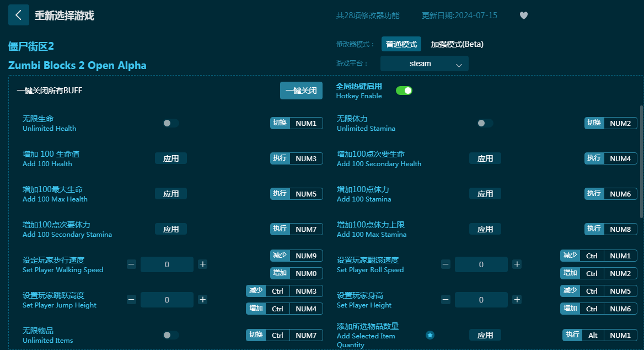Increase Set Player Walking Speed with plus

coord(202,264)
